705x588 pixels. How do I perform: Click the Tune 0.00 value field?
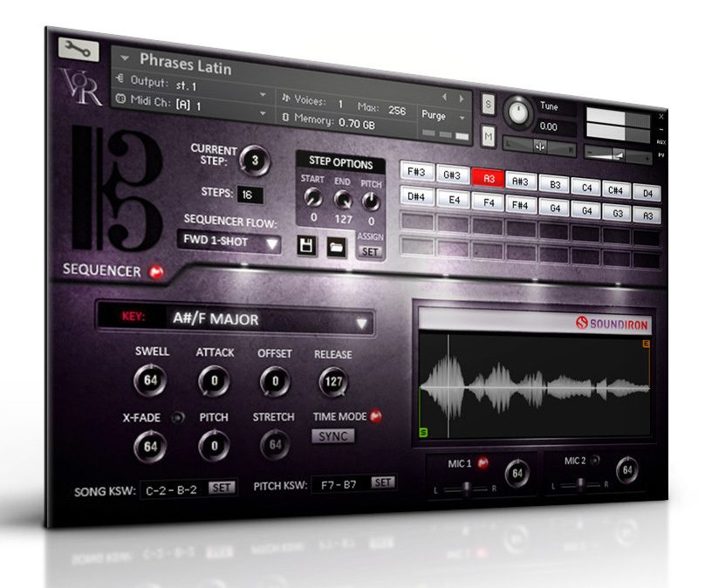click(x=555, y=126)
